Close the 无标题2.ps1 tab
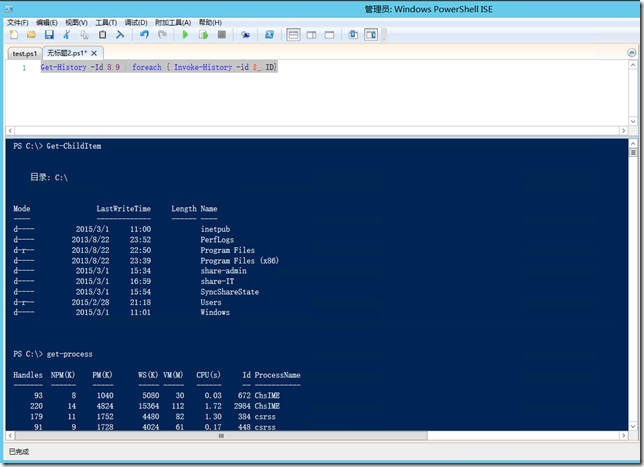The image size is (644, 467). click(x=94, y=53)
